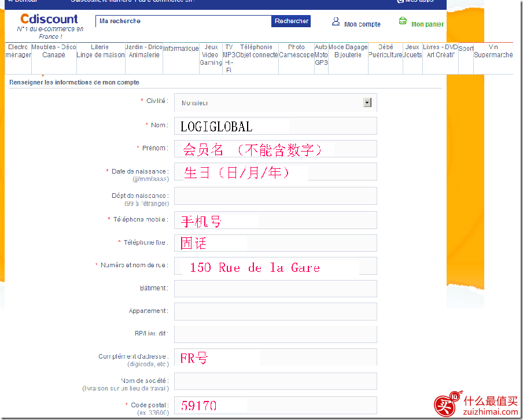Click the Nom input field
Viewport: 523px width, 420px height.
[x=275, y=126]
